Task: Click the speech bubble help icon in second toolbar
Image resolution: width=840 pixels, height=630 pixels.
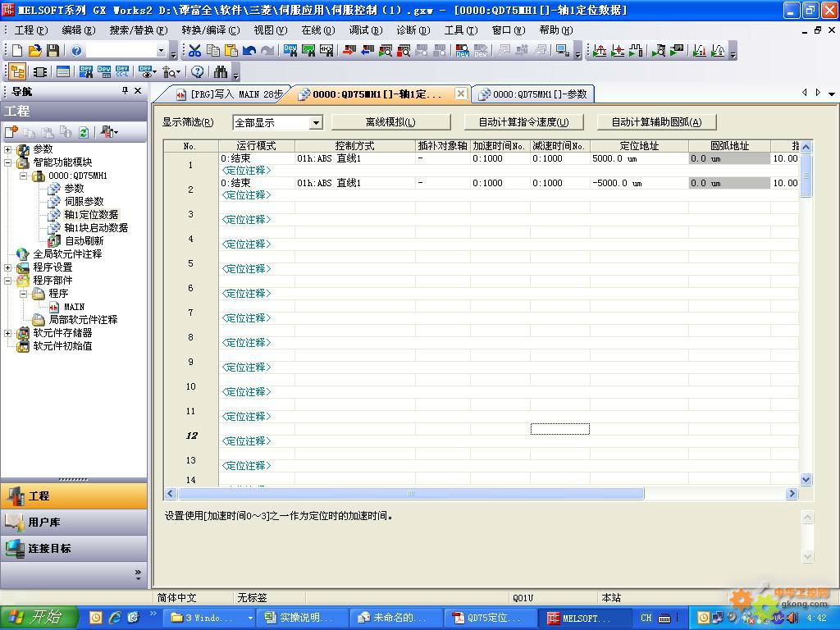Action: [197, 72]
